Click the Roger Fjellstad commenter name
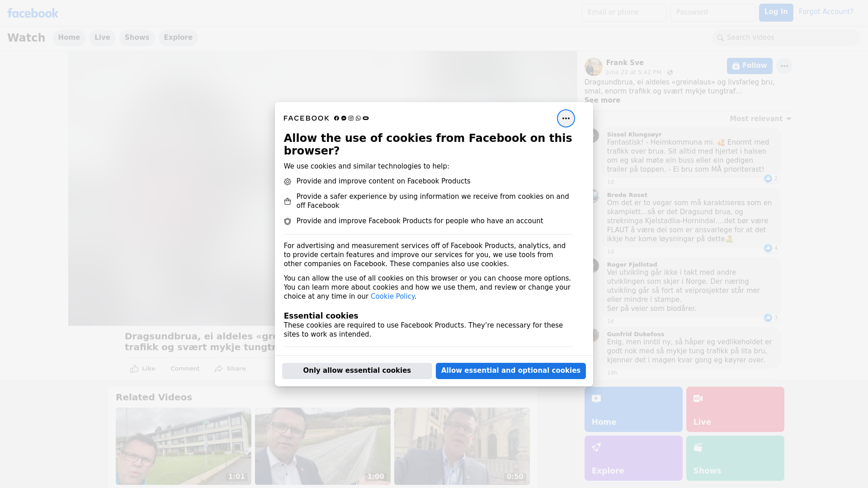This screenshot has height=488, width=868. 632,265
